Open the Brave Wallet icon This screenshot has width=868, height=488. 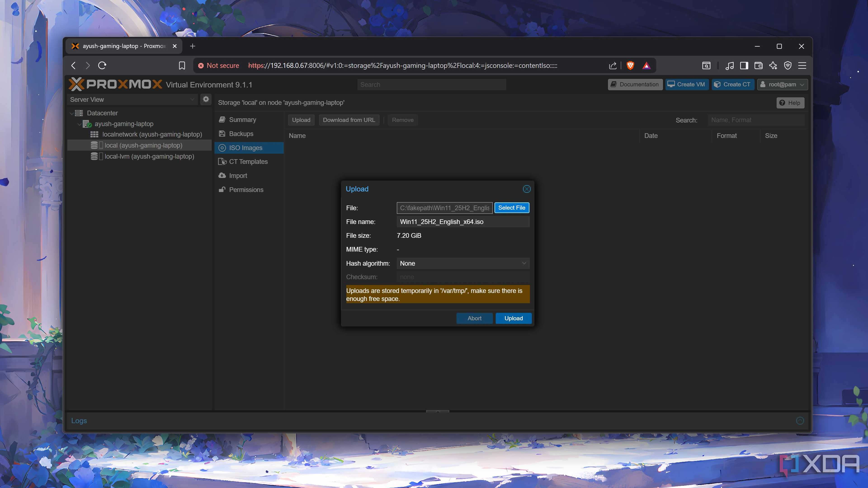point(759,65)
